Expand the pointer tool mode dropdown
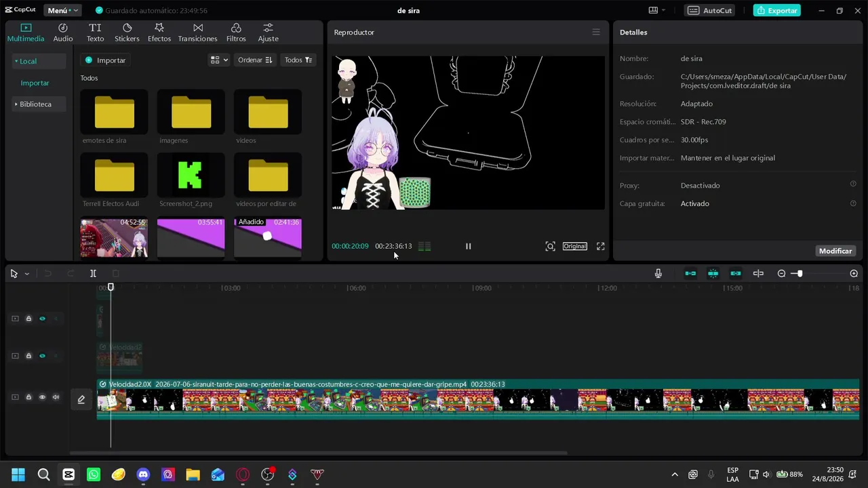868x488 pixels. pos(26,274)
